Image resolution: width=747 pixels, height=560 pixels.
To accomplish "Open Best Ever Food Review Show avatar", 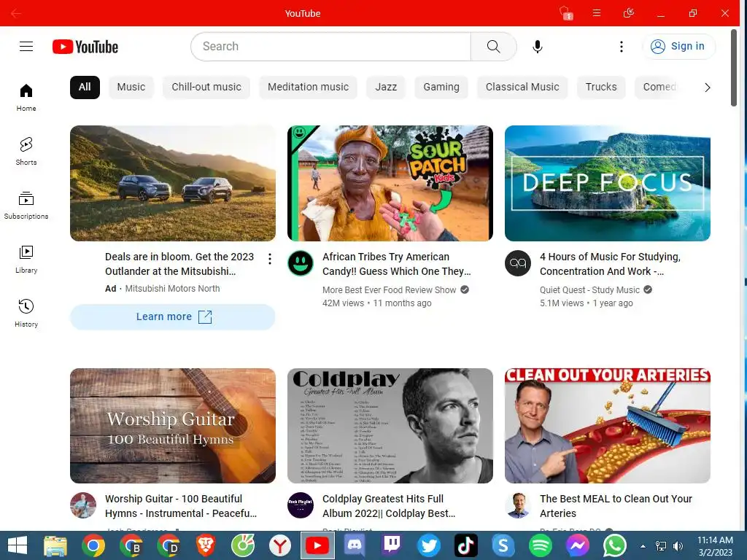I will coord(301,262).
